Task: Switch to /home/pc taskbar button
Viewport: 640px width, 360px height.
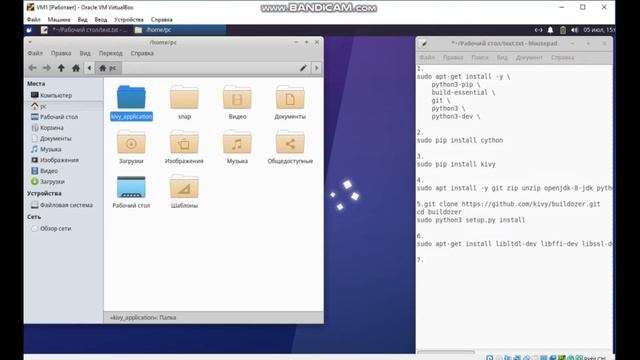Action: tap(180, 30)
